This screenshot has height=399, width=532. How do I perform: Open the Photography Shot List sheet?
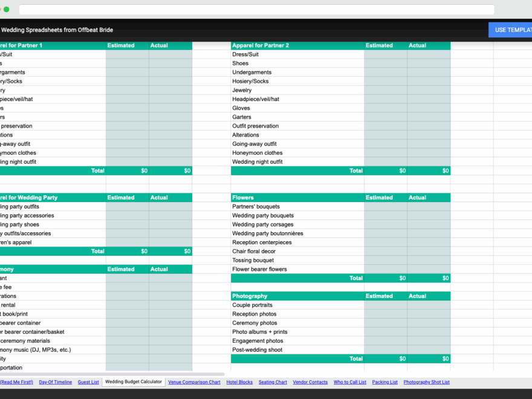(x=427, y=381)
